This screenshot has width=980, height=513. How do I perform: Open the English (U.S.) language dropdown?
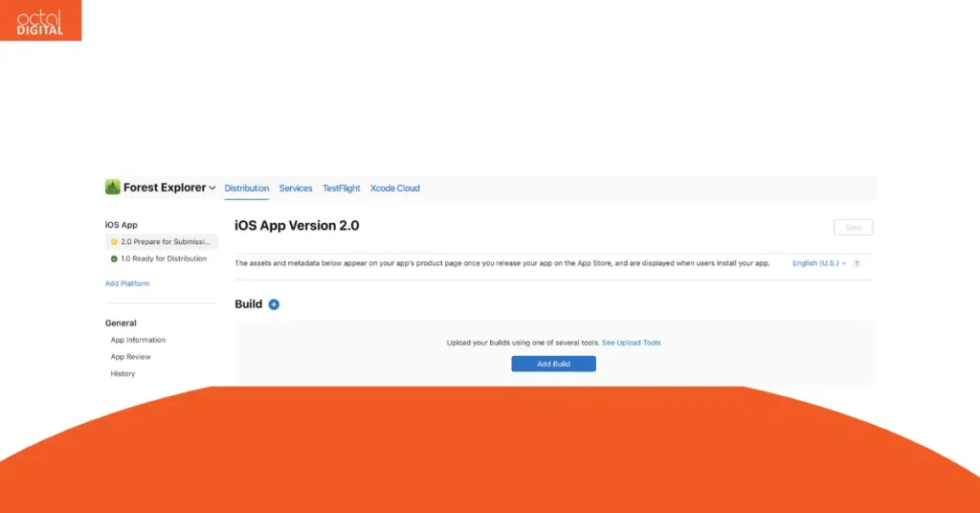(819, 263)
